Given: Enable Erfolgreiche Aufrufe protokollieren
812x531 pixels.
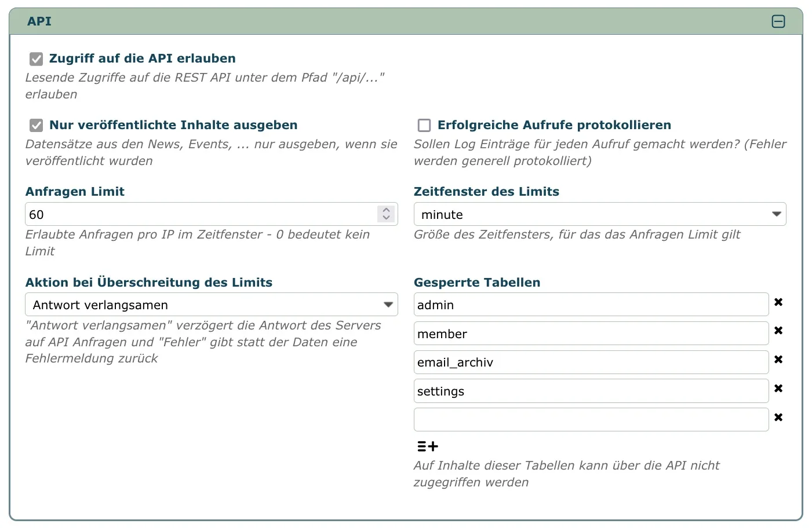Looking at the screenshot, I should point(424,125).
